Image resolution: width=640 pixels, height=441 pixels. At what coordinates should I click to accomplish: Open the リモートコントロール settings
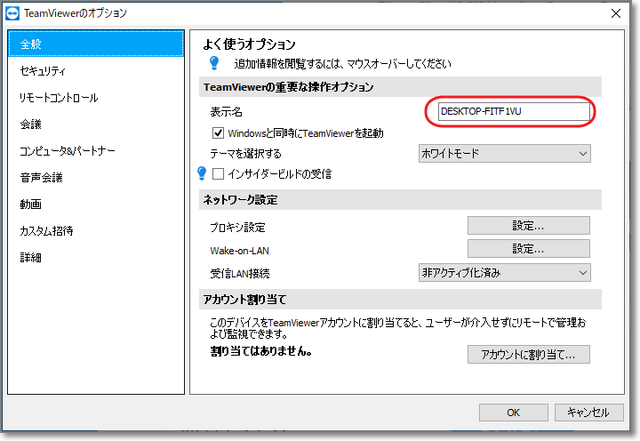96,98
